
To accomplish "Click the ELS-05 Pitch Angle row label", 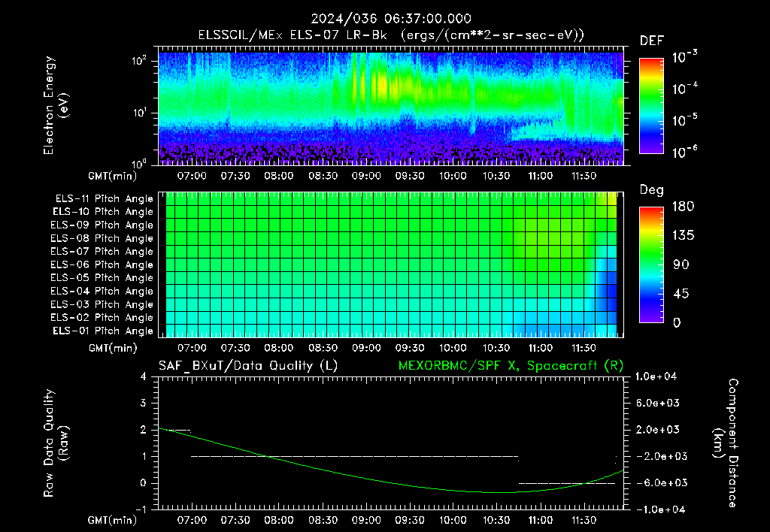I will point(102,278).
